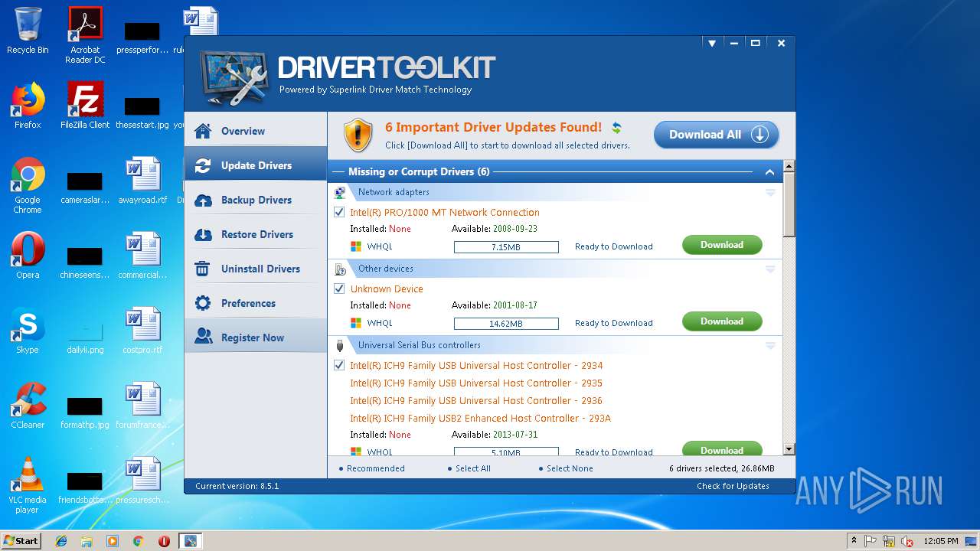Show hidden system tray icons

(854, 541)
